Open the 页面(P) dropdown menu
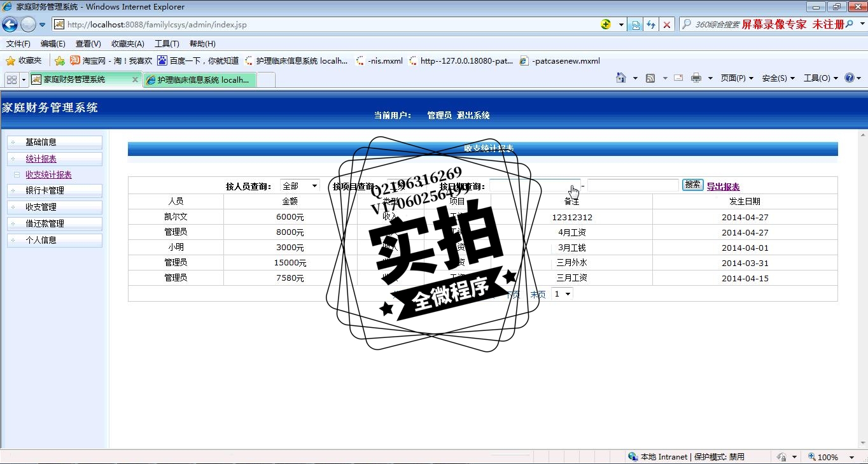The width and height of the screenshot is (868, 464). point(737,78)
